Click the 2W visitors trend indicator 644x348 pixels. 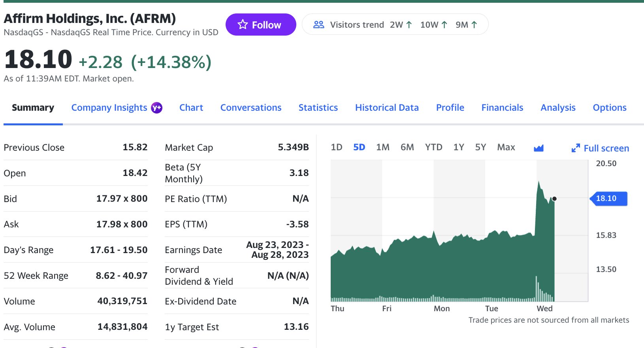401,25
